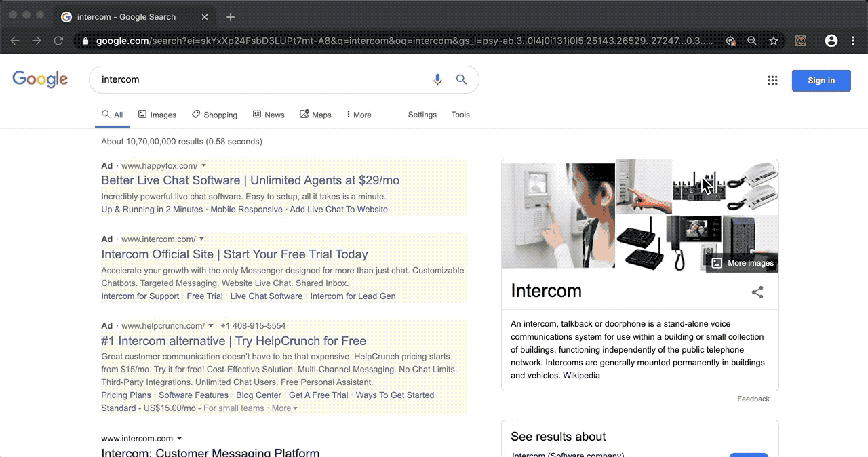
Task: Click Ways To Get Started sitelink
Action: 395,395
